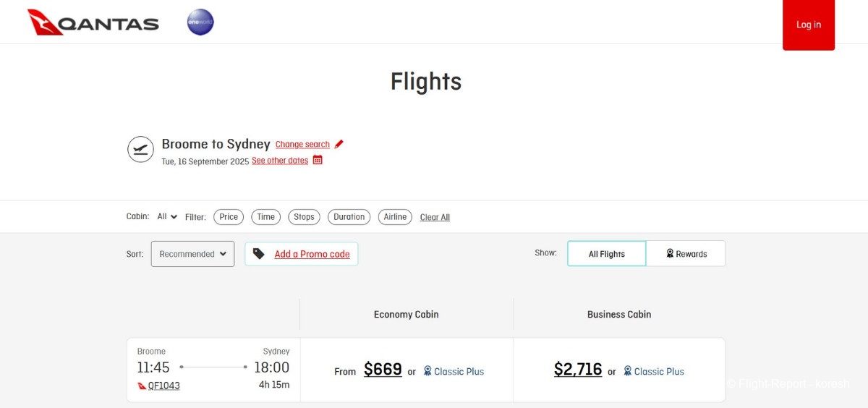Click the Economy Classic Plus ribbon icon
Image resolution: width=868 pixels, height=408 pixels.
tap(427, 371)
